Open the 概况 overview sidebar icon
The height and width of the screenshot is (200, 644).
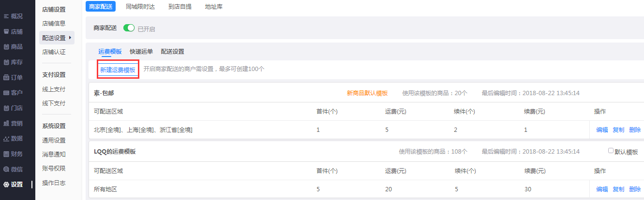(6, 16)
